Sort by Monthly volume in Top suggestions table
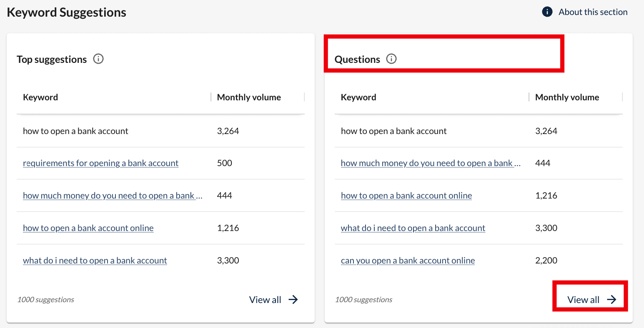Image resolution: width=644 pixels, height=328 pixels. (249, 97)
